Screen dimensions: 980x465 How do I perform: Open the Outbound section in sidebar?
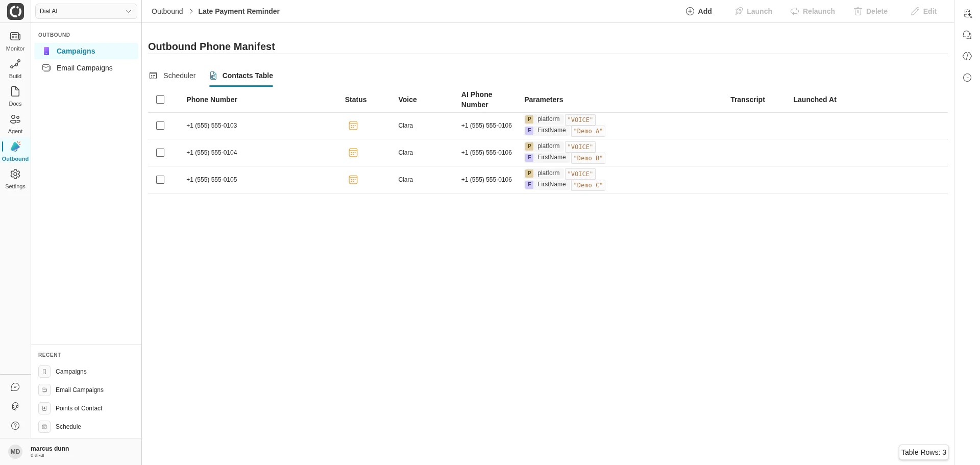point(15,152)
